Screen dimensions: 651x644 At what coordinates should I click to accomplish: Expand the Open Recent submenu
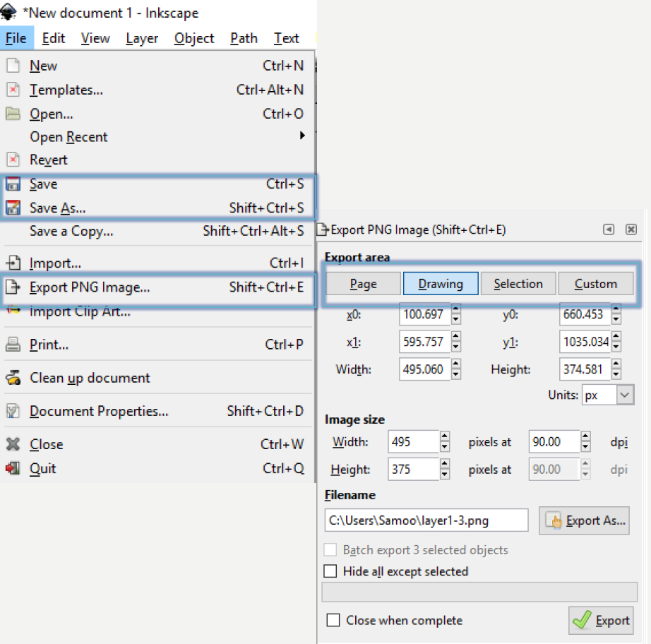[302, 136]
